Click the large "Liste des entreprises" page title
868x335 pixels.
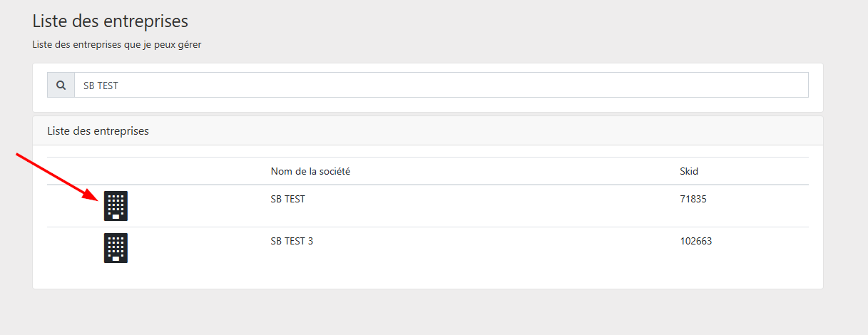[x=111, y=21]
